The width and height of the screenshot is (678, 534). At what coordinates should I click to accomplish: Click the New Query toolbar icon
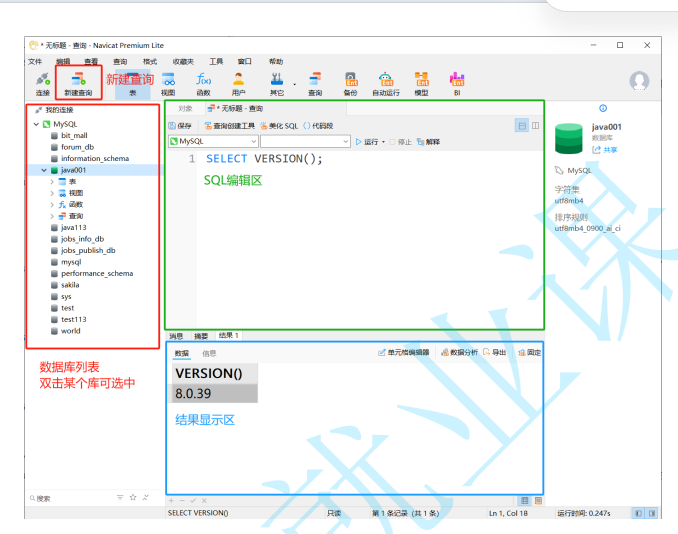(x=78, y=83)
